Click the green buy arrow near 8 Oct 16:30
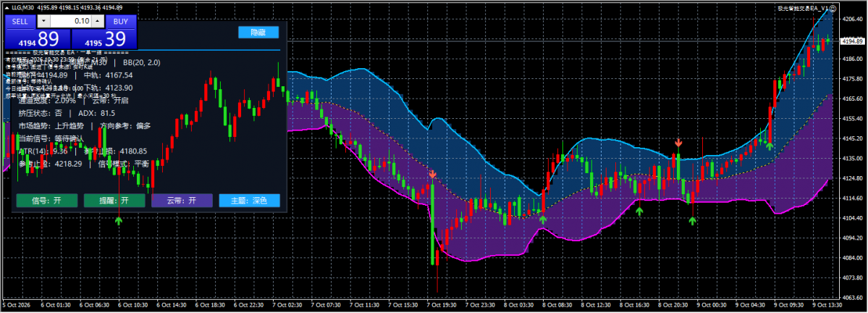The height and width of the screenshot is (313, 868). click(x=639, y=211)
